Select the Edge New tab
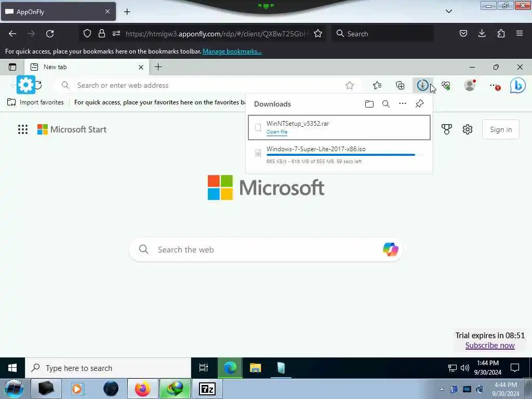This screenshot has width=532, height=399. pos(87,67)
